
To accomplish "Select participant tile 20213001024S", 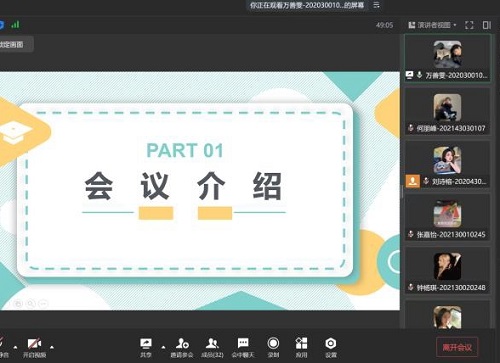I will (448, 217).
